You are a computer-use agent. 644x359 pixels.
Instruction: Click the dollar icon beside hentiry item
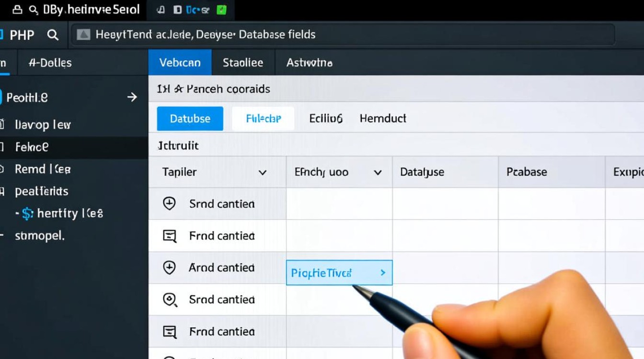(x=27, y=213)
